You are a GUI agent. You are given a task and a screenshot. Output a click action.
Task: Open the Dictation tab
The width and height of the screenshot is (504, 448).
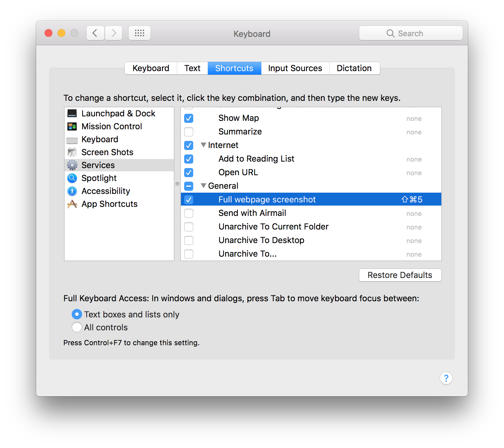click(354, 68)
